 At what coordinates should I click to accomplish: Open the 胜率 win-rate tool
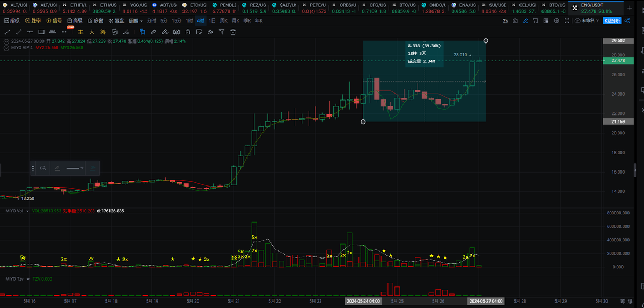[33, 20]
